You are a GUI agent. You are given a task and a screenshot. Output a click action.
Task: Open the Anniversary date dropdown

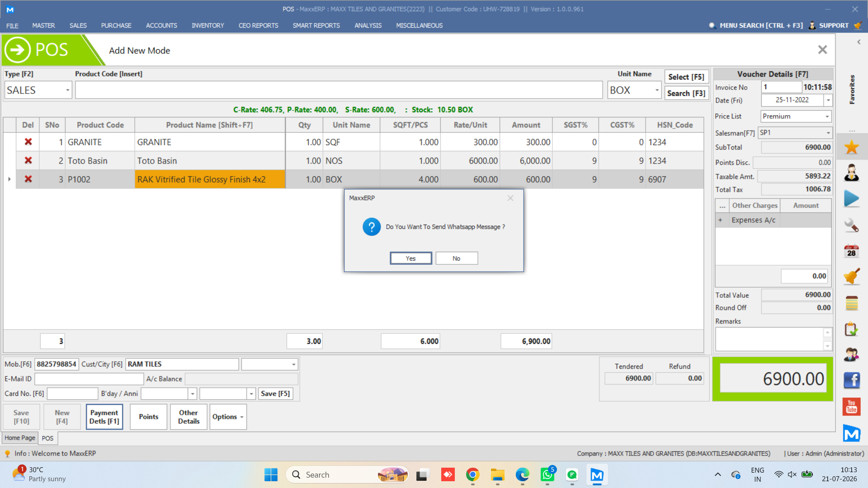[x=251, y=394]
